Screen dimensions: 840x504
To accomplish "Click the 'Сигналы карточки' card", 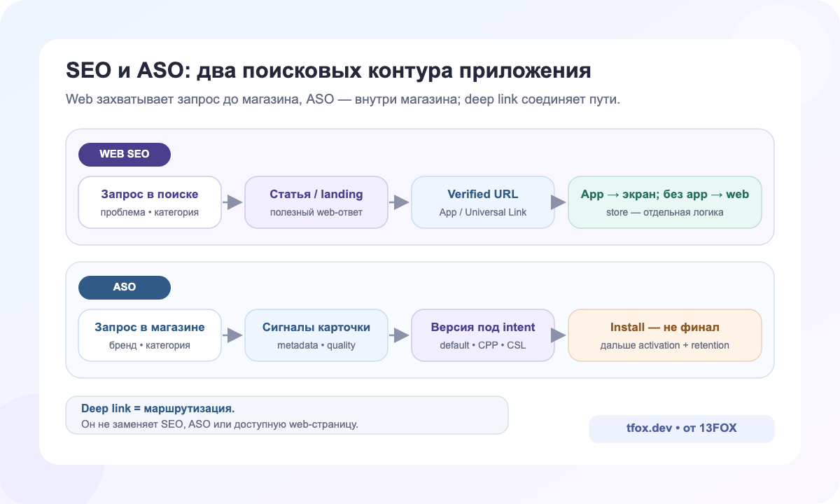I will [316, 335].
